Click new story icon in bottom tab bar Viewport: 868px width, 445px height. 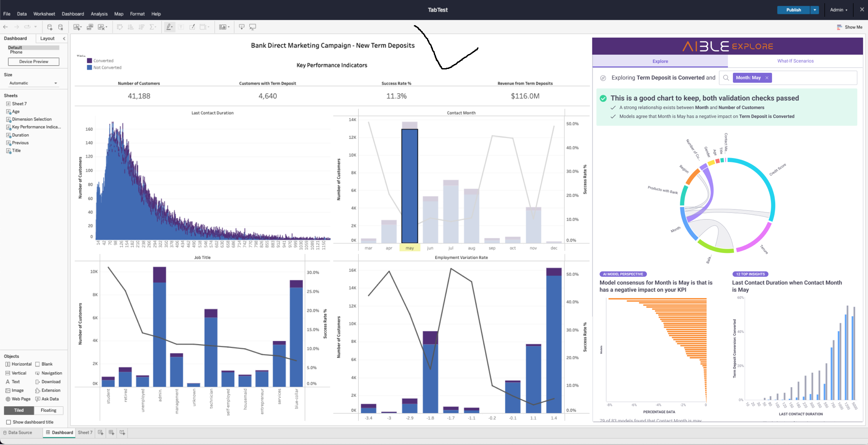coord(123,432)
